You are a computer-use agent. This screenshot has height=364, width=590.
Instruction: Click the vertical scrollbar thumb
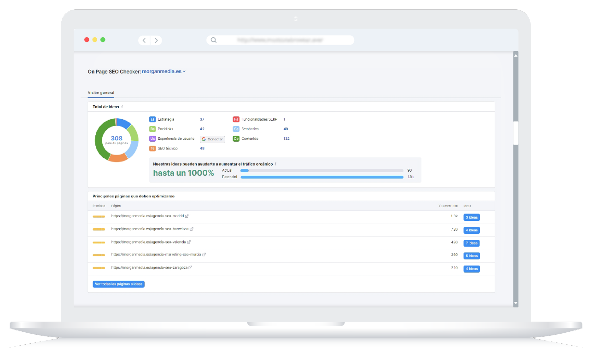[x=515, y=133]
